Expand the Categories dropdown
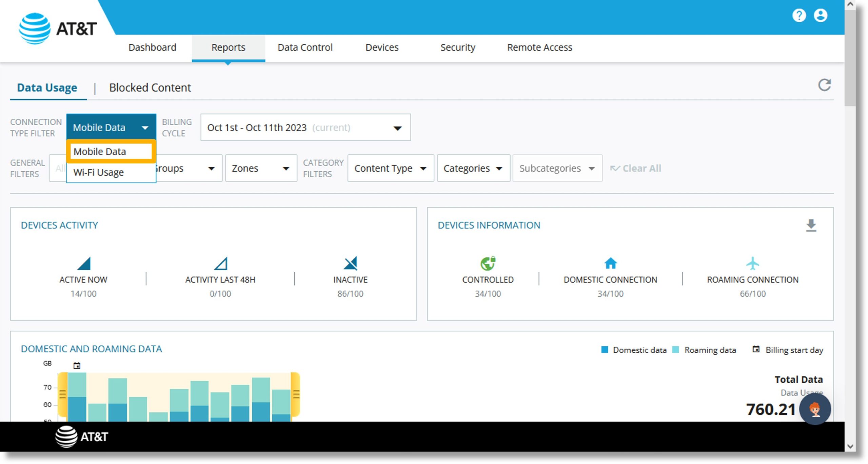Screen dimensions: 868x464 pos(473,169)
